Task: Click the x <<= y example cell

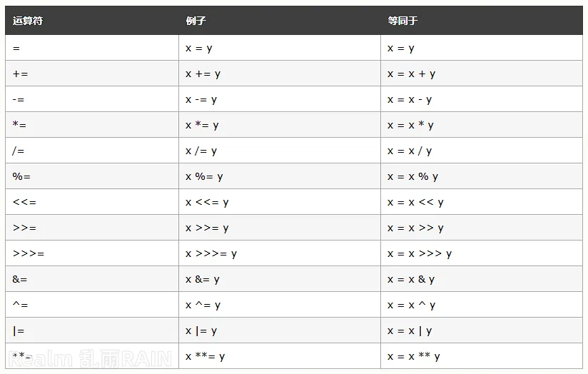Action: point(207,202)
